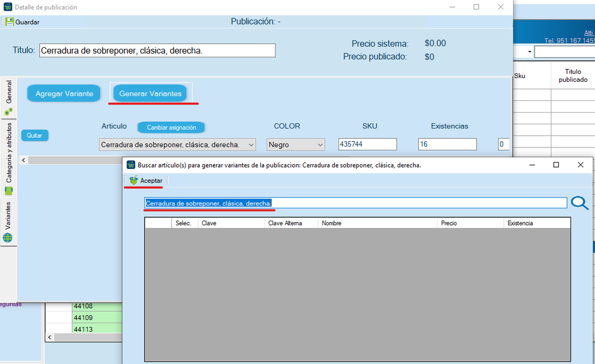Open the dropdown arrow in the background window
Image resolution: width=595 pixels, height=364 pixels.
529,52
